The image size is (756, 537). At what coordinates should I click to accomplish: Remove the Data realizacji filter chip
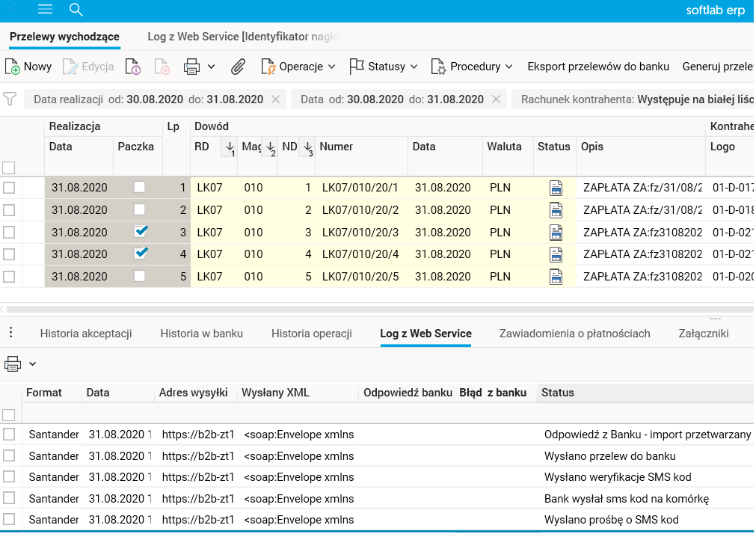pos(275,99)
